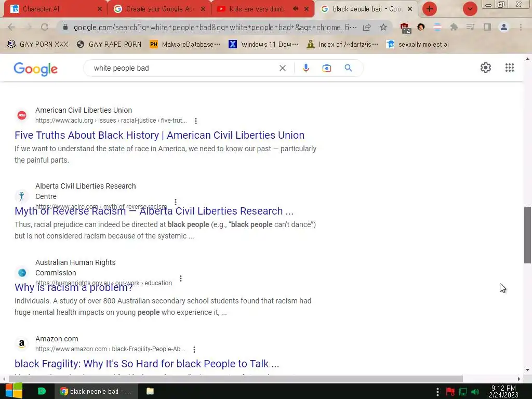The height and width of the screenshot is (399, 532).
Task: Open Why is racism a problem? result
Action: [74, 287]
